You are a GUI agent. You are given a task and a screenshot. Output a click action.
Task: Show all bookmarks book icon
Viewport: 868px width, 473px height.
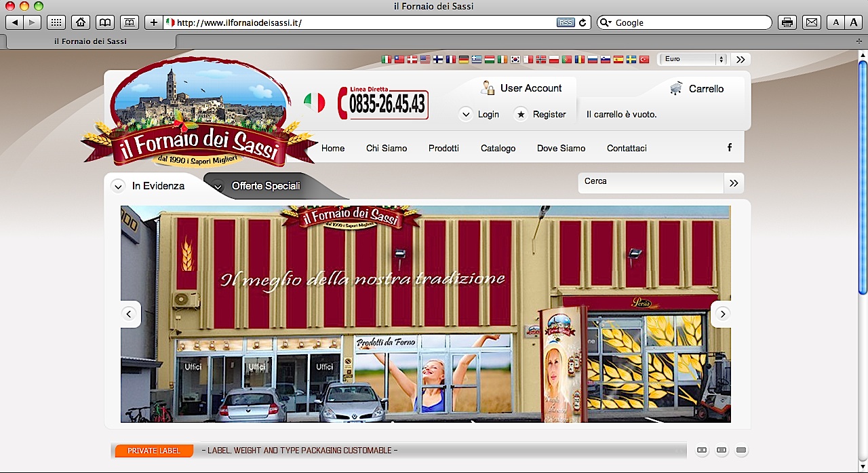(105, 22)
